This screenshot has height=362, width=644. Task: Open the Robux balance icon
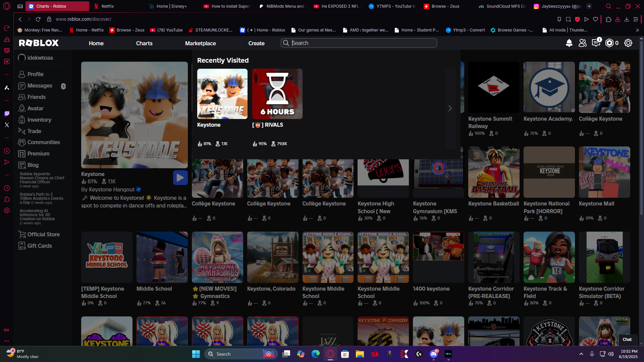coord(609,43)
